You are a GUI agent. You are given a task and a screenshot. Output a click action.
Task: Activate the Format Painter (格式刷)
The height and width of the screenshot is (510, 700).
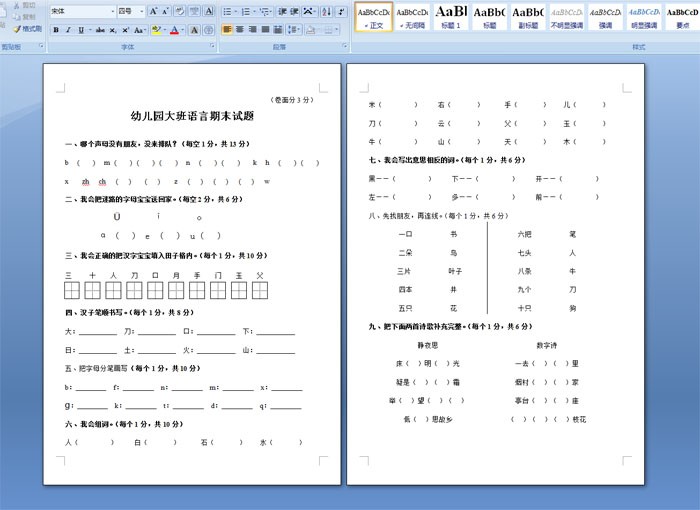click(x=27, y=29)
